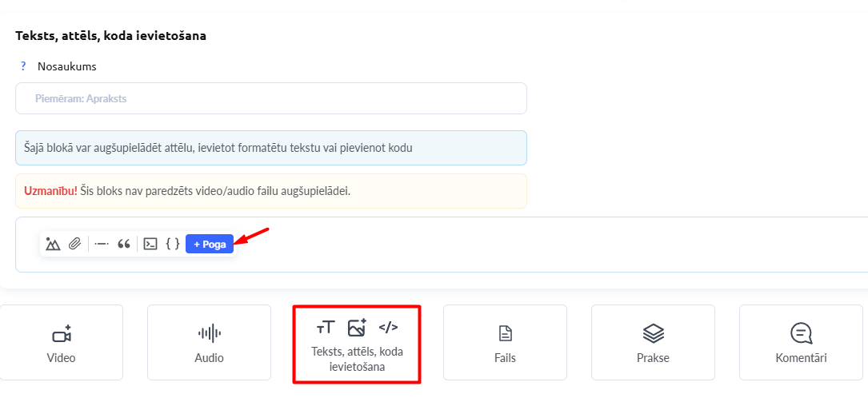Image resolution: width=868 pixels, height=406 pixels.
Task: Select the Video block type
Action: tap(62, 342)
